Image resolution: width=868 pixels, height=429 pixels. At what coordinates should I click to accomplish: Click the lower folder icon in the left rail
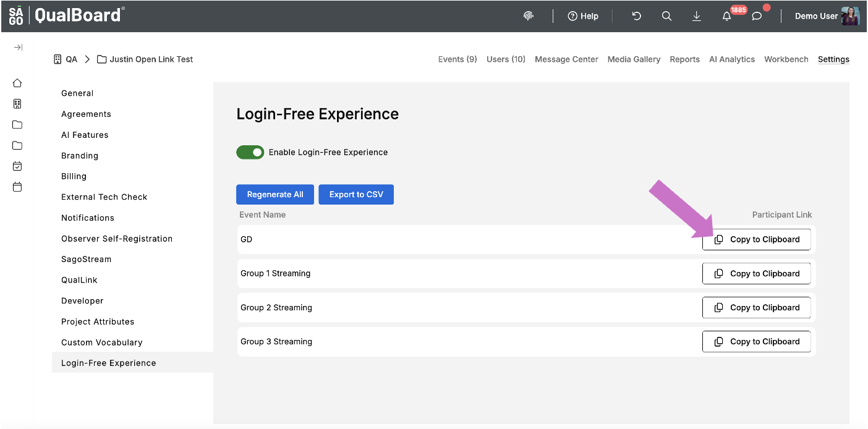17,146
